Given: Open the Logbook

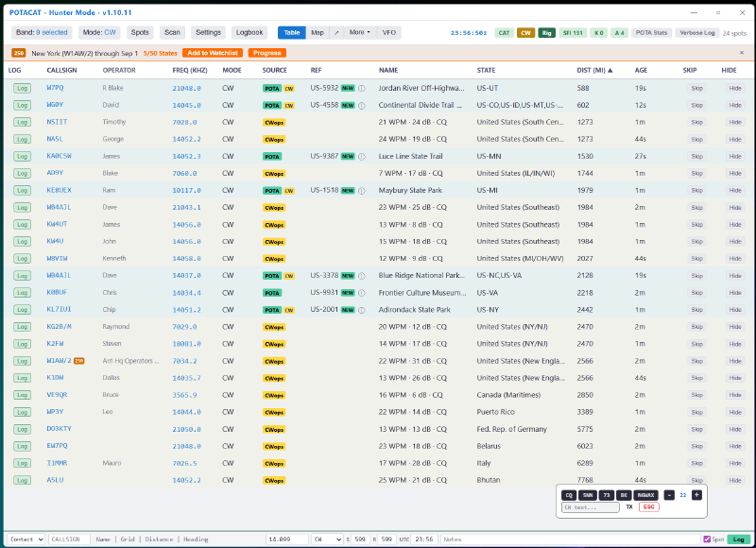Looking at the screenshot, I should (249, 32).
